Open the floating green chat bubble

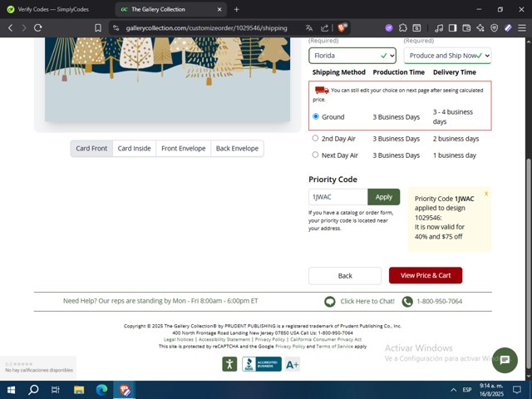tap(505, 360)
